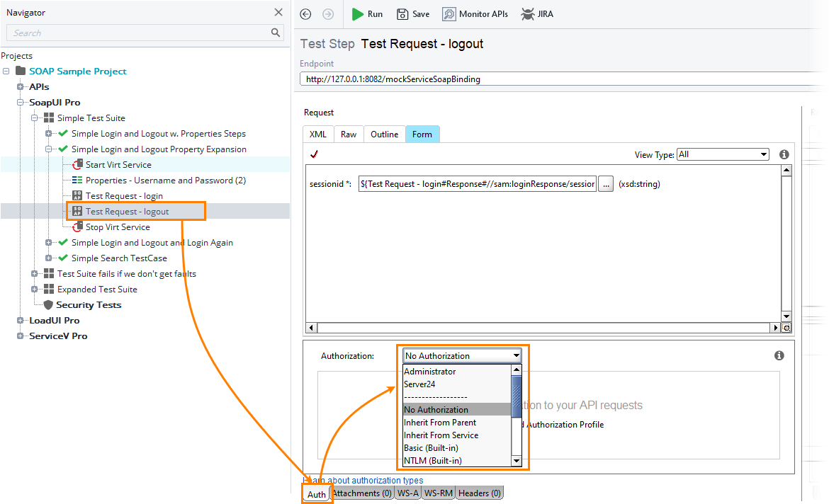Click green check of Simple Login and Logout w. Properties Steps
This screenshot has height=504, width=829.
click(x=63, y=133)
